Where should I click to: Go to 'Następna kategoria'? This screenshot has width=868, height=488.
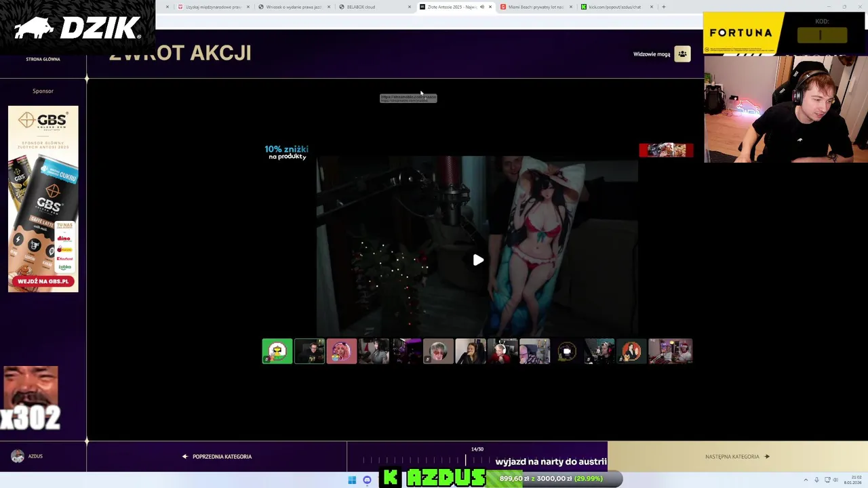coord(737,457)
